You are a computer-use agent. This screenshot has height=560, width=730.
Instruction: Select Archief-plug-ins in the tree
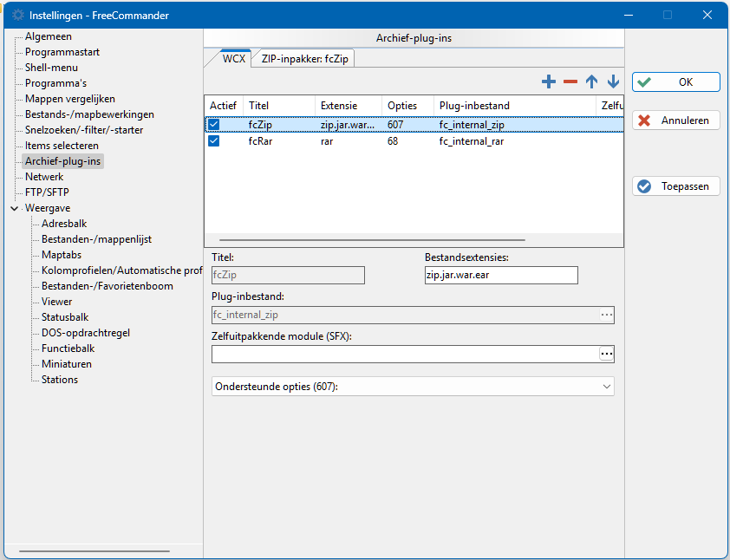coord(62,161)
